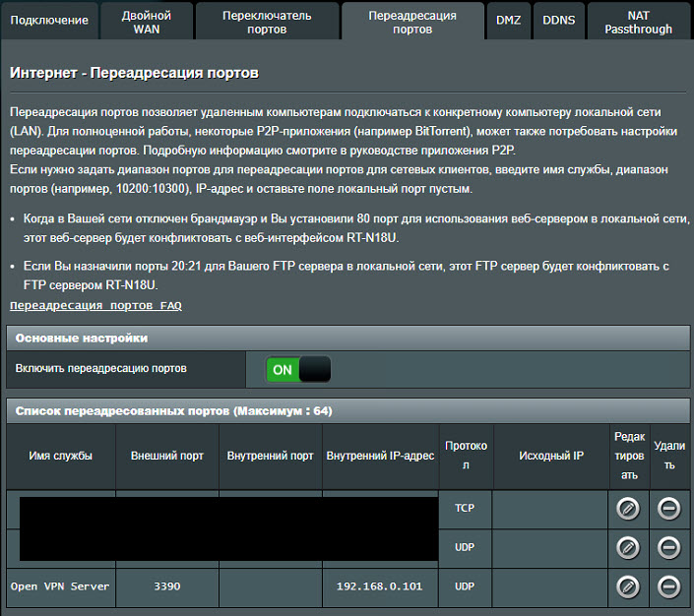Click the empty internal port cell of VPN row
The width and height of the screenshot is (694, 616).
click(x=270, y=586)
